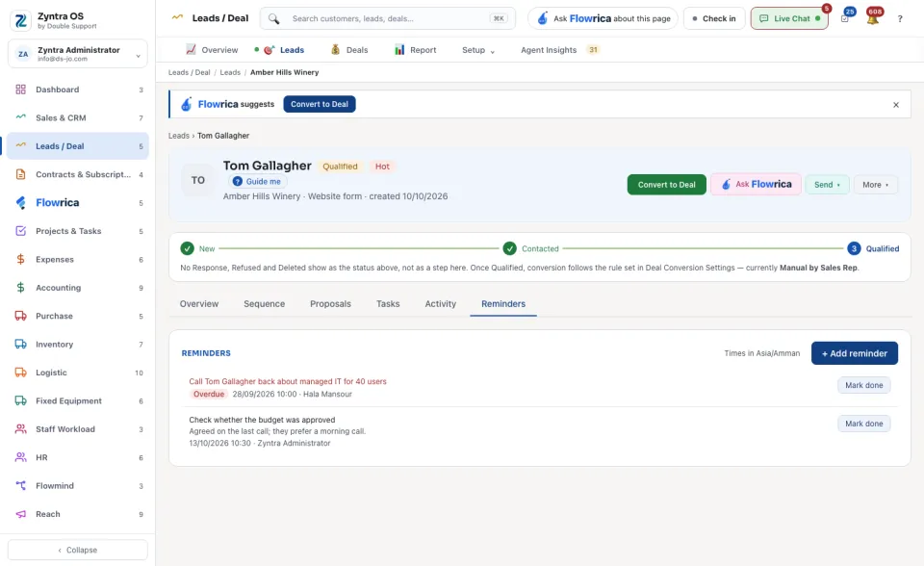Click the Overdue label on the reminder
924x566 pixels.
pyautogui.click(x=209, y=395)
